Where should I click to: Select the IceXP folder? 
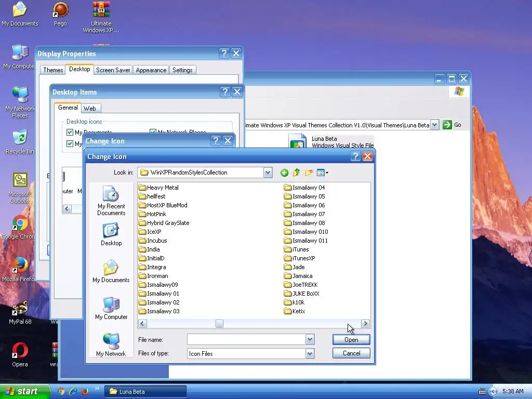(x=150, y=232)
